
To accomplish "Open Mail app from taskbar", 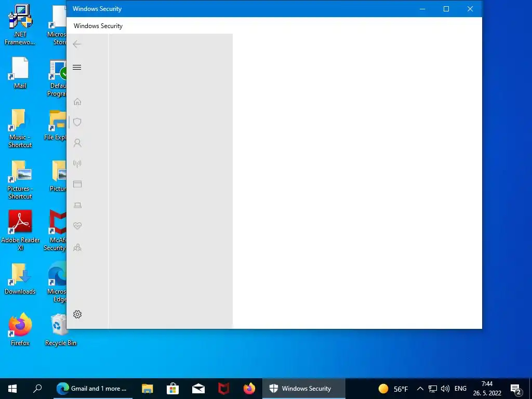I will [198, 389].
